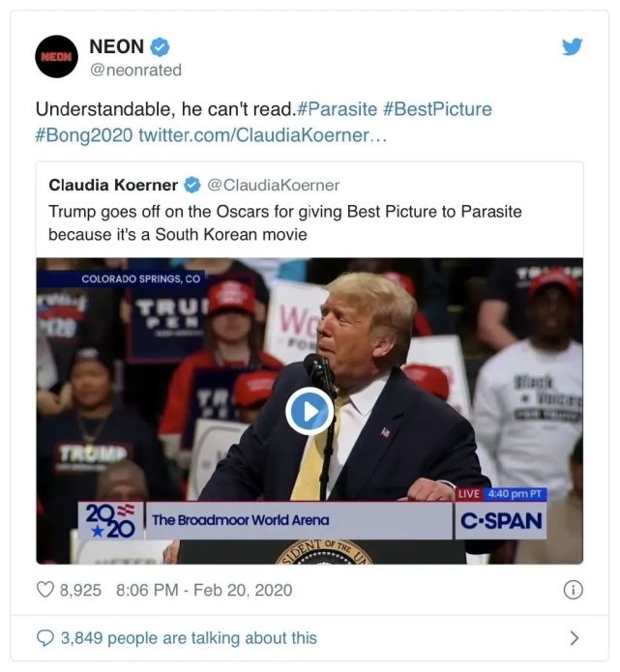Click the speech bubble reply icon
This screenshot has height=672, width=620.
(x=45, y=638)
